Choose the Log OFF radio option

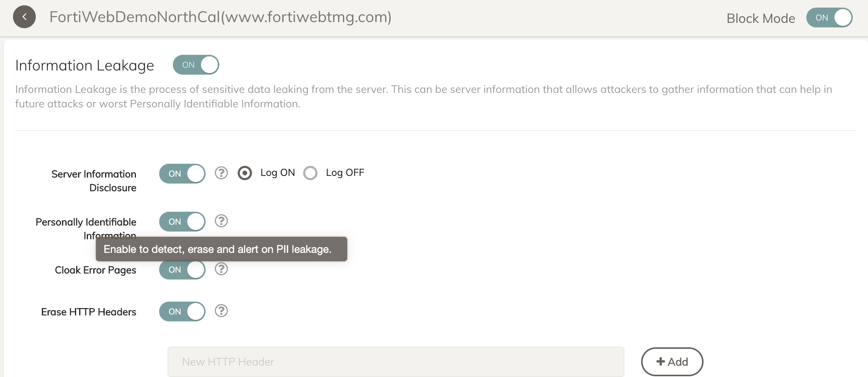click(310, 173)
